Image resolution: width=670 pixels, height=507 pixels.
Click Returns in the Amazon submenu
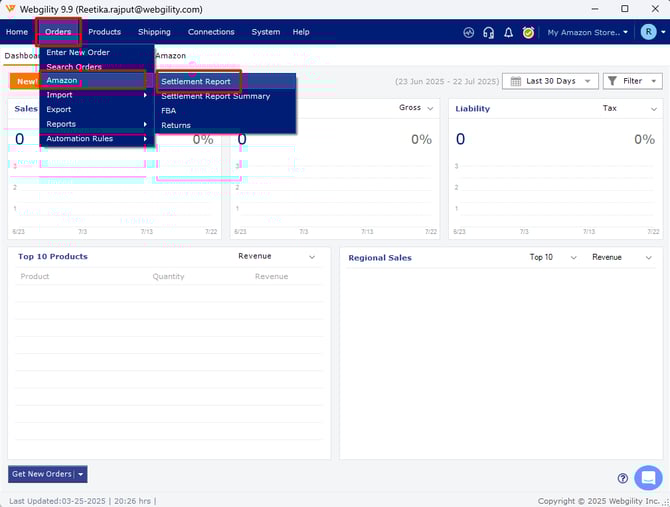point(176,125)
